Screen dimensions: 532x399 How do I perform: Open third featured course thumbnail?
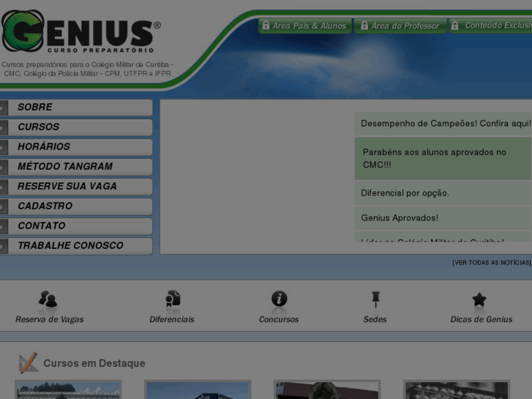327,389
